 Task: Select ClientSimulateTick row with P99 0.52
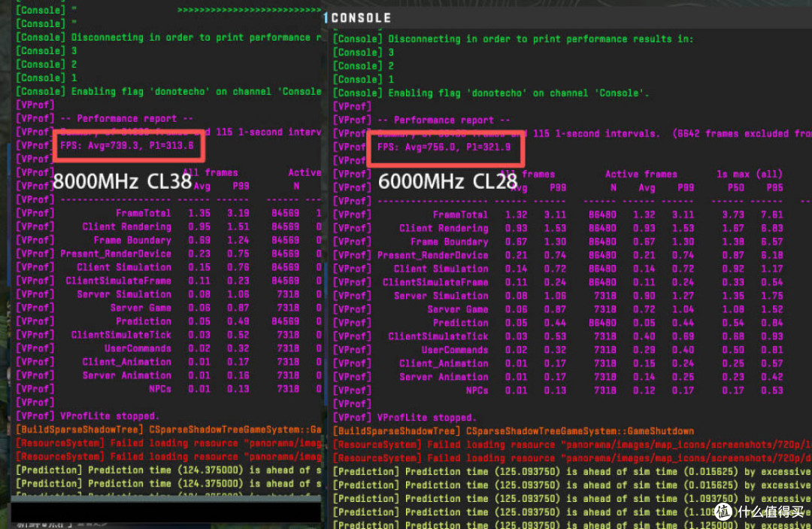(x=169, y=335)
